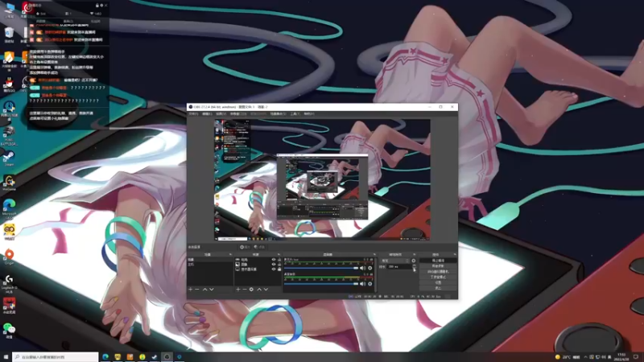This screenshot has width=644, height=362.
Task: Open Scene Collection menu in OBS
Action: pos(279,113)
